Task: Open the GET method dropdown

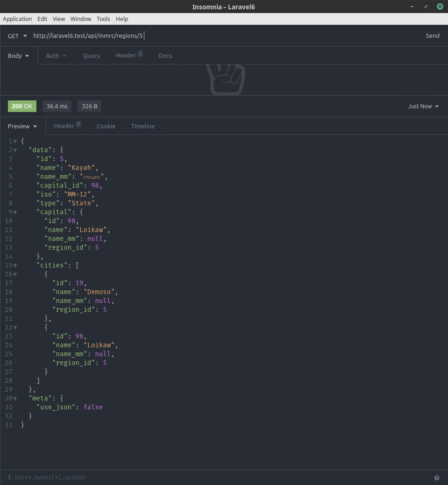Action: pyautogui.click(x=17, y=36)
